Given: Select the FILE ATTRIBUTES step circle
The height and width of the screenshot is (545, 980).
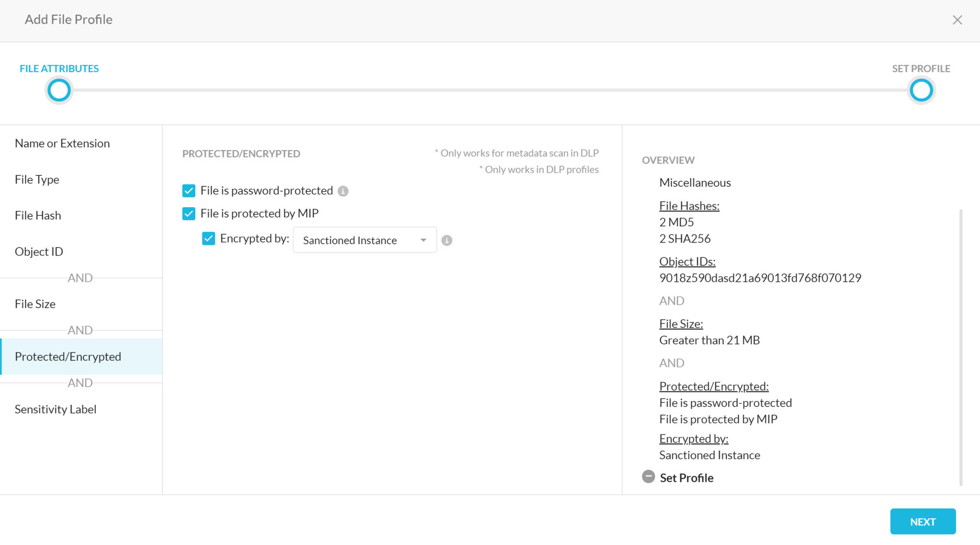Looking at the screenshot, I should coord(58,90).
